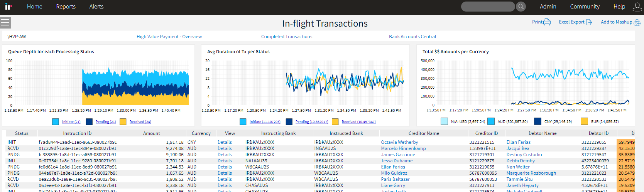Open the Reports menu

(66, 7)
